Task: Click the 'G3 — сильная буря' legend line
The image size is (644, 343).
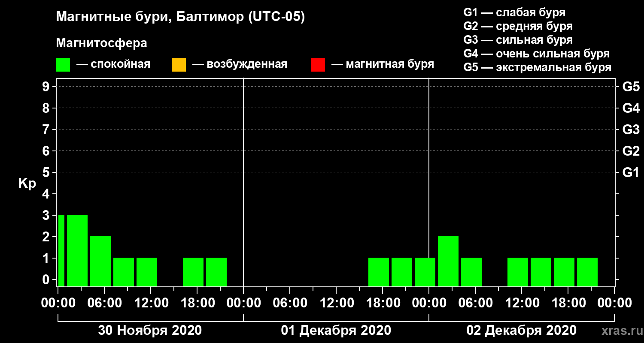Action: pos(518,40)
